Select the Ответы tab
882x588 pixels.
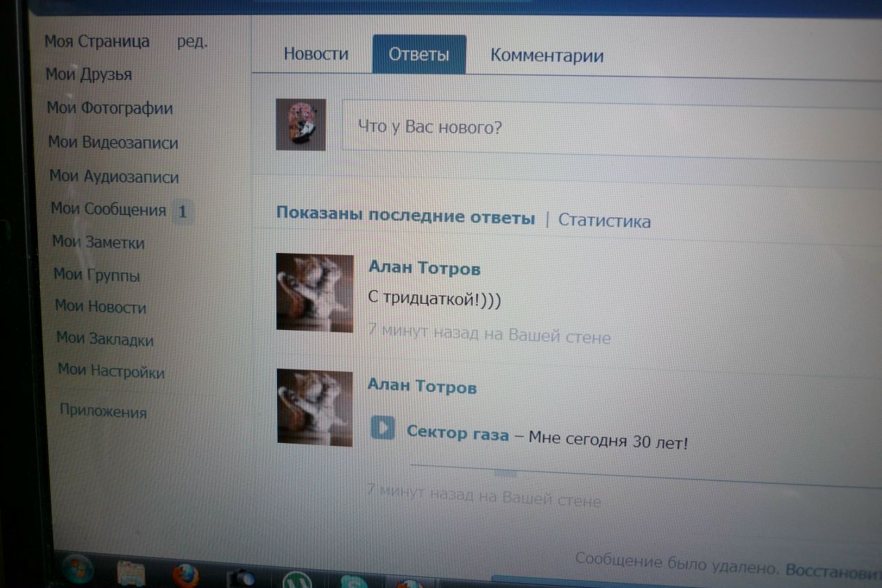pyautogui.click(x=419, y=55)
